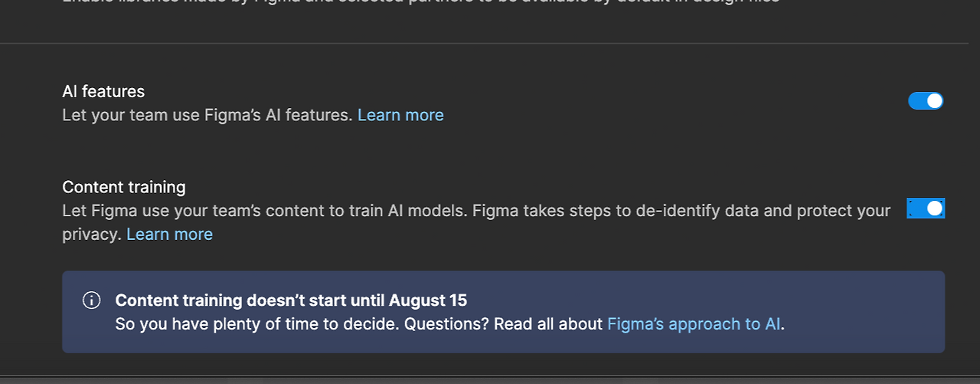This screenshot has width=980, height=384.
Task: Disable the AI features toggle
Action: 925,101
